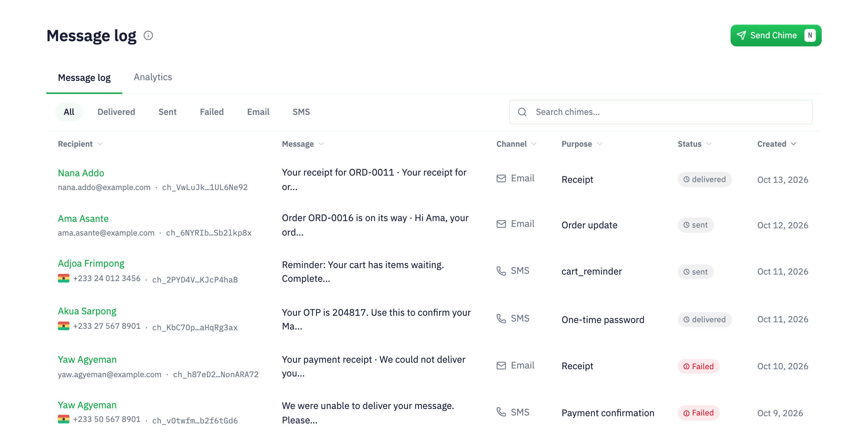The image size is (868, 448).
Task: Click the phone icon in Payment confirmation row
Action: point(501,412)
